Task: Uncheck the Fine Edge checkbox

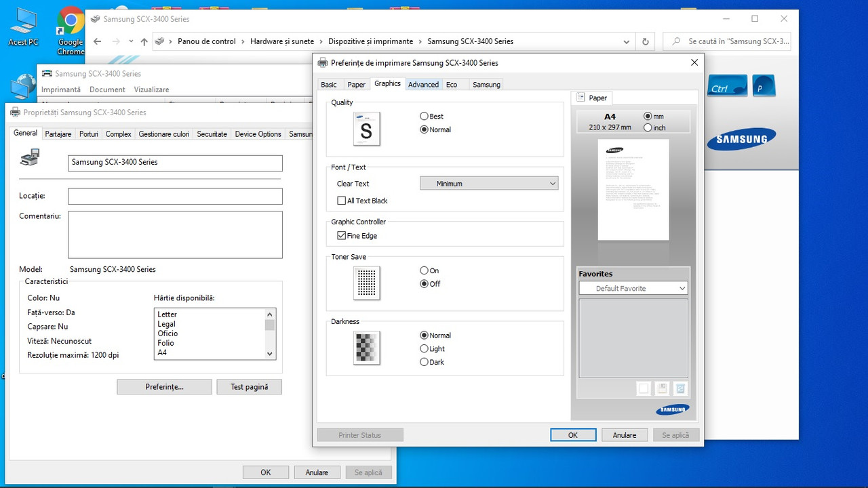Action: [357, 236]
